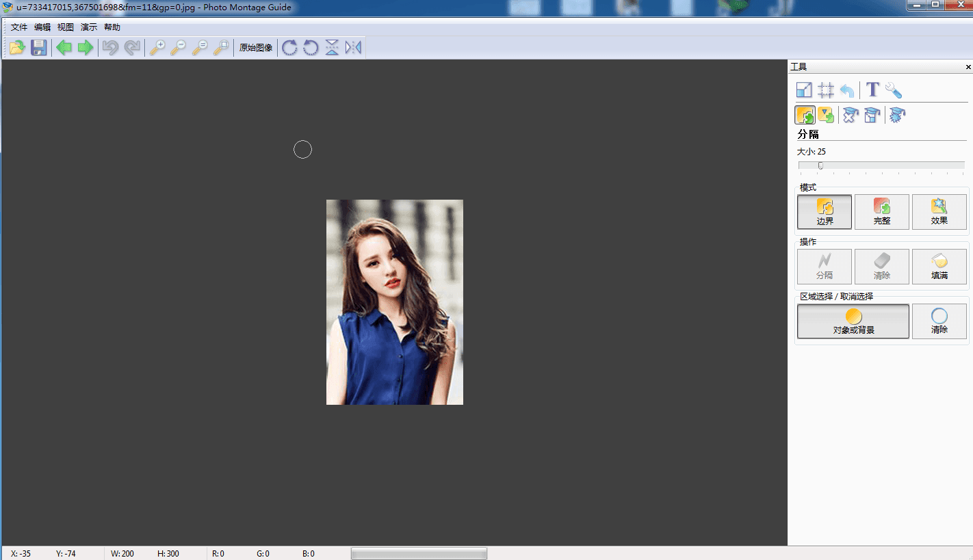Flip the image horizontally
The width and height of the screenshot is (973, 560).
pos(353,48)
